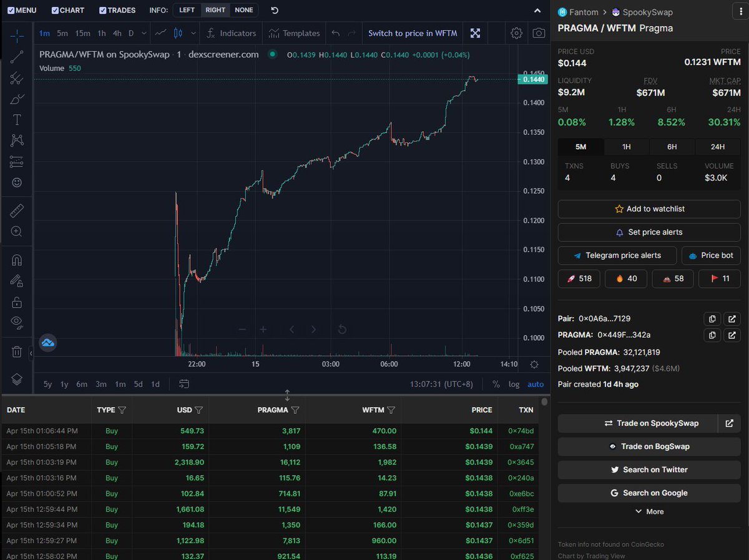This screenshot has width=749, height=560.
Task: Open PRAGMA token address in explorer
Action: [732, 335]
